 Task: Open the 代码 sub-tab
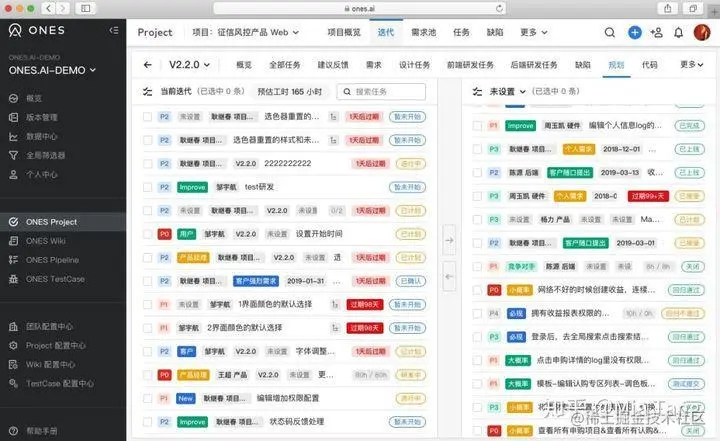pos(649,65)
